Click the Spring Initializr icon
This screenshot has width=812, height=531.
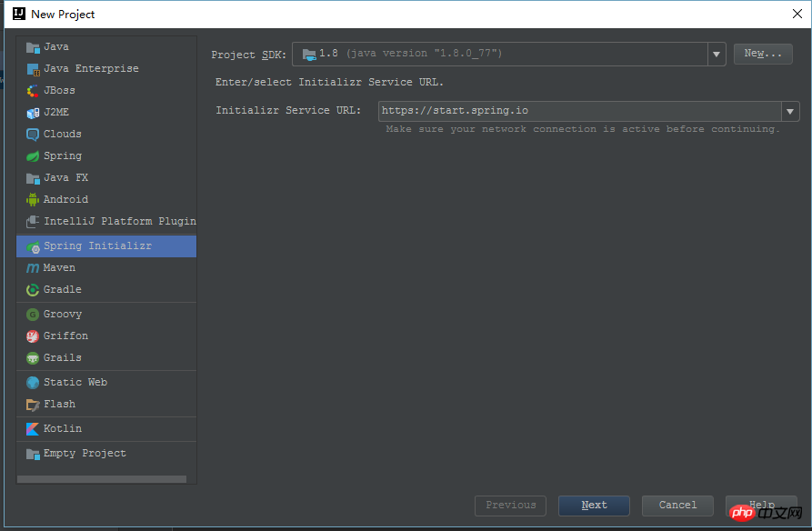33,247
